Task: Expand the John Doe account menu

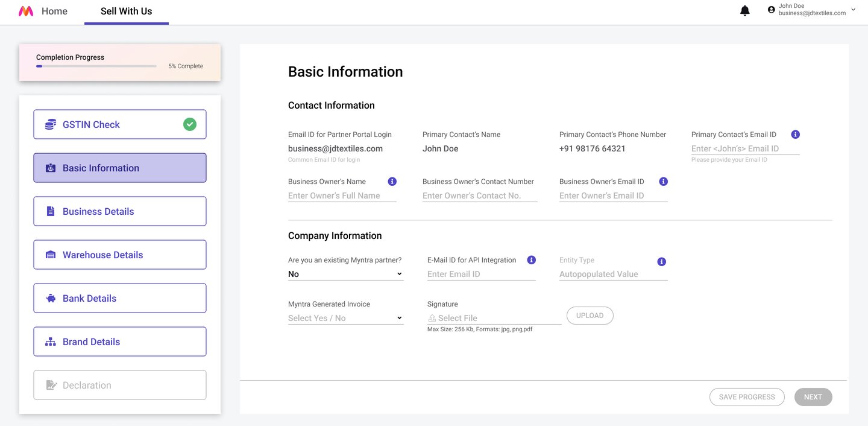Action: pos(853,10)
